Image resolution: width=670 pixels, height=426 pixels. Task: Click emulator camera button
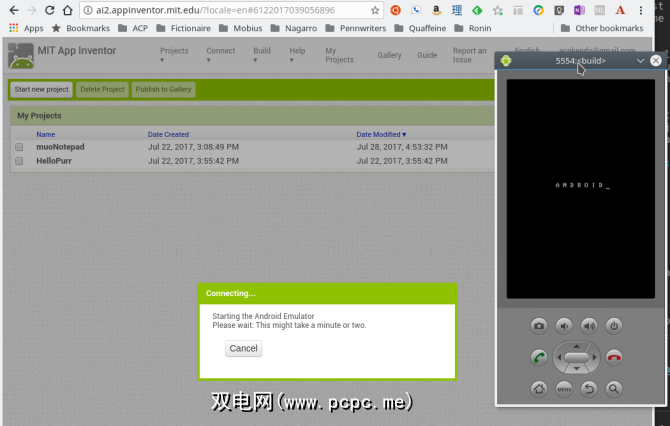[539, 326]
